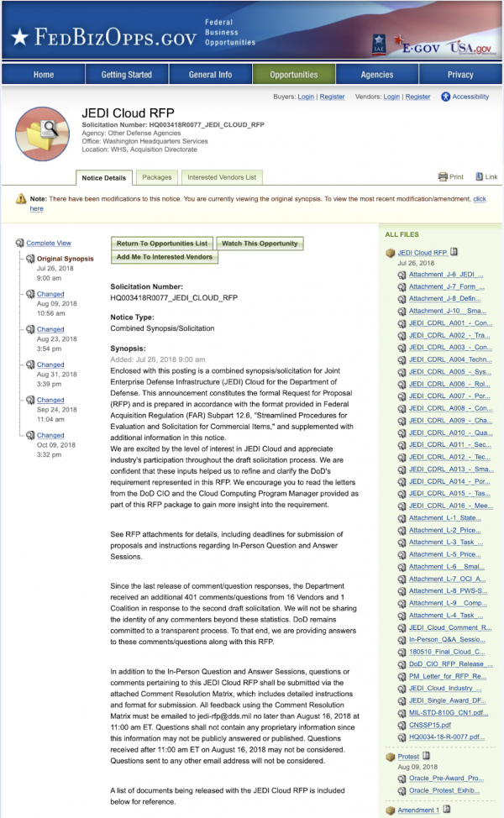Click the file icon beside DoD_CIO_RFP_Release
The width and height of the screenshot is (504, 818).
coord(402,664)
